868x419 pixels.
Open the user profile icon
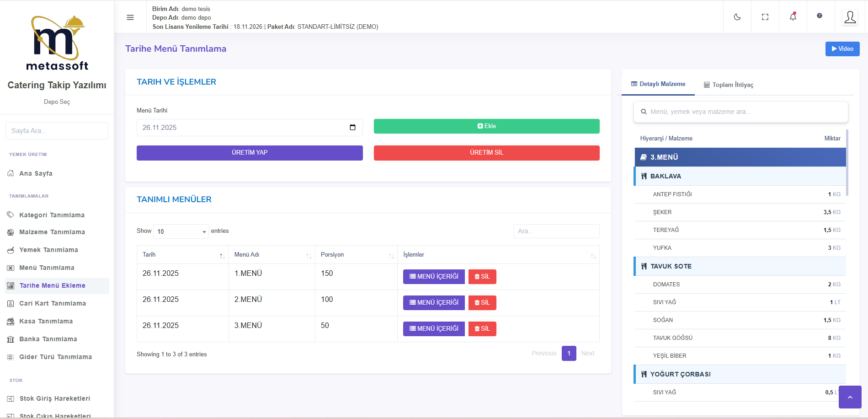[850, 17]
